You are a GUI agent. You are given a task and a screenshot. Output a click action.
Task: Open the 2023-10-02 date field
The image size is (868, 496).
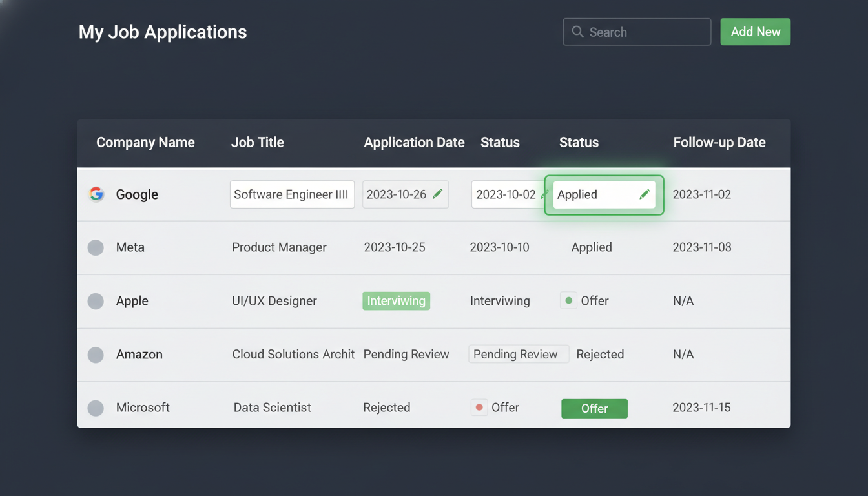pyautogui.click(x=505, y=194)
